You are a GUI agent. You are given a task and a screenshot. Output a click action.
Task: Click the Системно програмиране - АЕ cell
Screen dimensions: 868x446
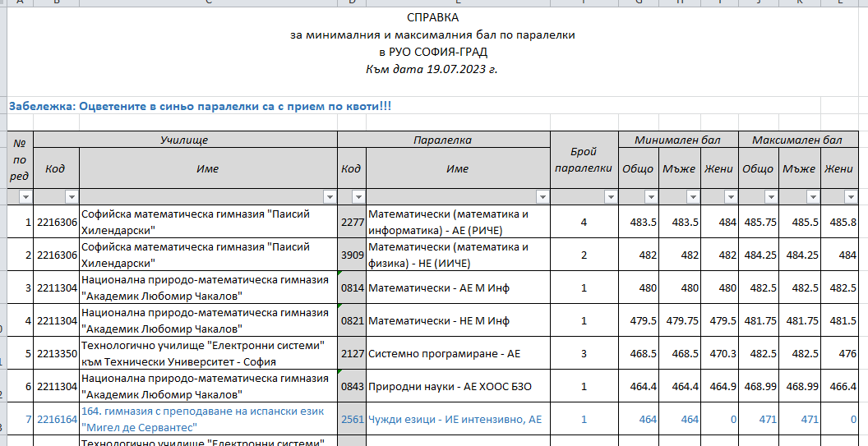[444, 353]
